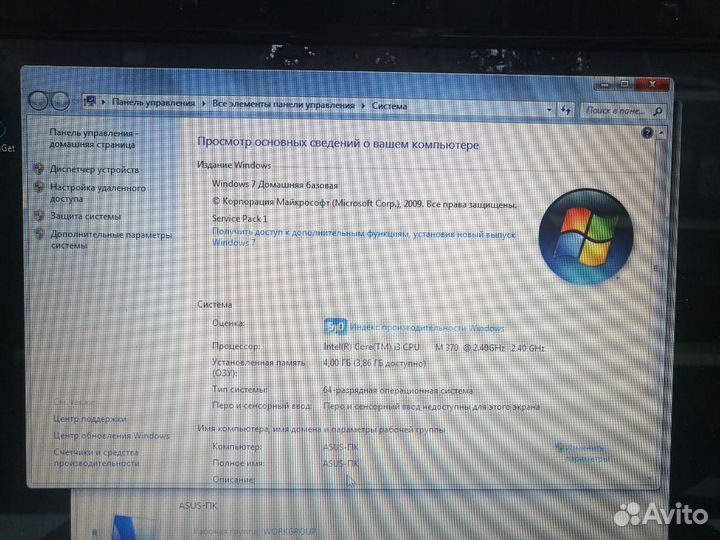Click "Изменить параметры" link
Viewport: 720px width, 540px height.
583,453
